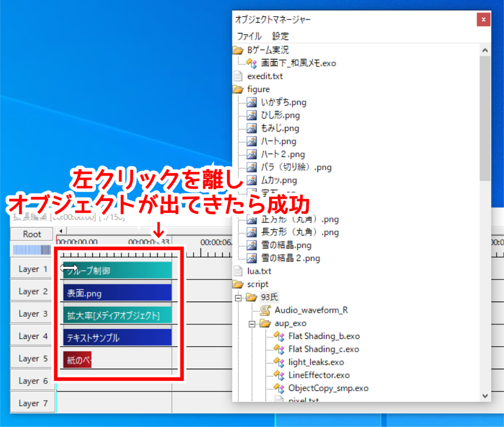Click the timeline zoom scale bar
The height and width of the screenshot is (427, 504).
(x=32, y=250)
